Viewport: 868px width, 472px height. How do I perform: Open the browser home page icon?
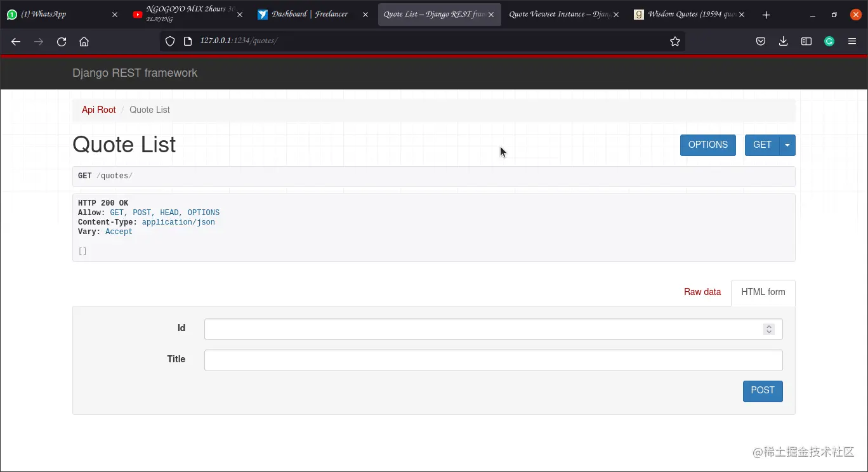[84, 41]
